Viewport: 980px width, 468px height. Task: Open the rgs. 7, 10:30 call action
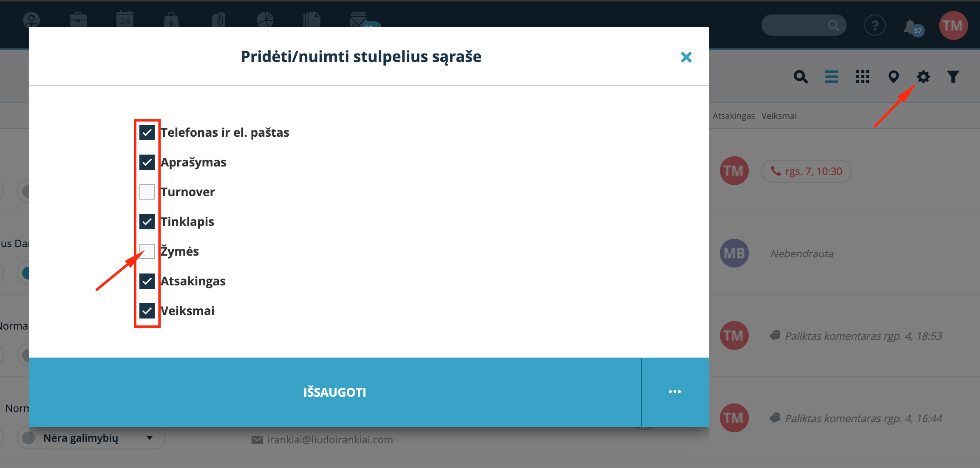point(807,171)
